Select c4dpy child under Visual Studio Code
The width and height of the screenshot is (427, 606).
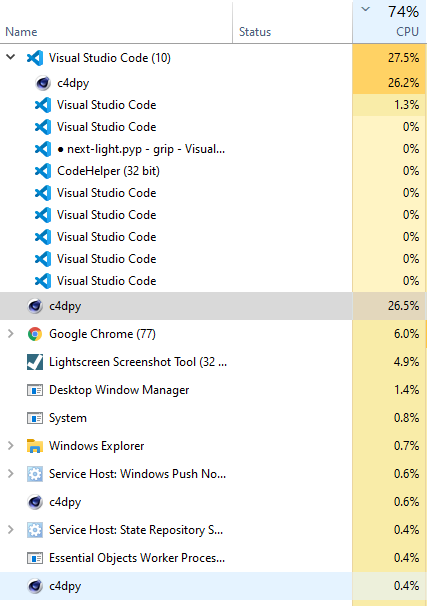213,83
